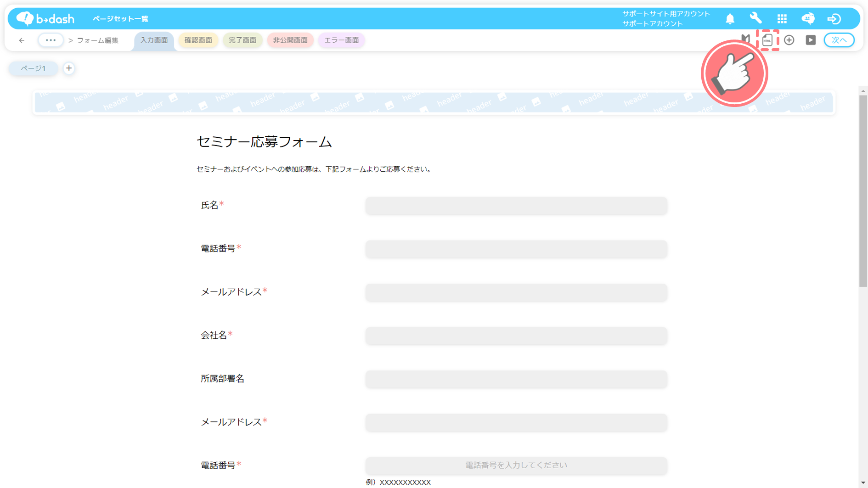Switch to 非公開画面 tab
Viewport: 868px width, 488px height.
(290, 40)
